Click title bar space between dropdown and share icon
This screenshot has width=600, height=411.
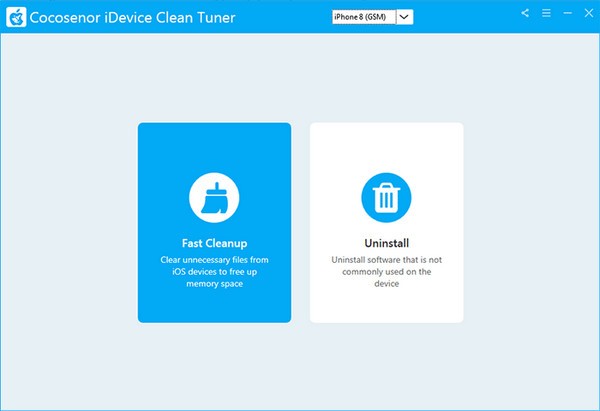(x=465, y=17)
